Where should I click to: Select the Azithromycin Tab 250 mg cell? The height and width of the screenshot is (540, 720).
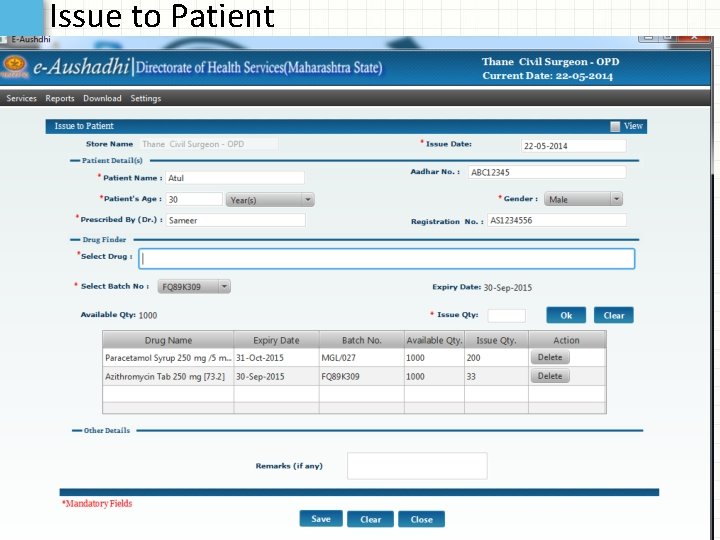(x=168, y=377)
